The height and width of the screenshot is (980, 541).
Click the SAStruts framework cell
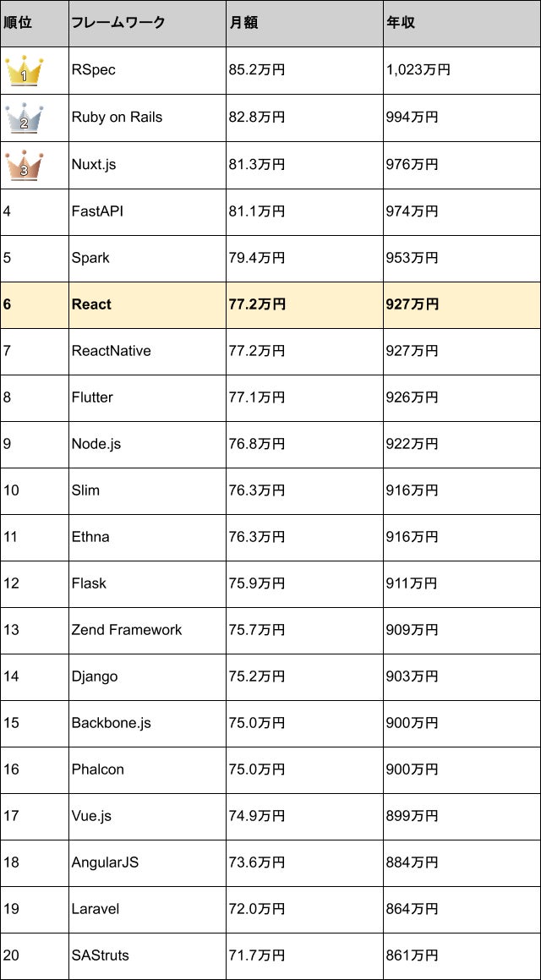pos(147,955)
